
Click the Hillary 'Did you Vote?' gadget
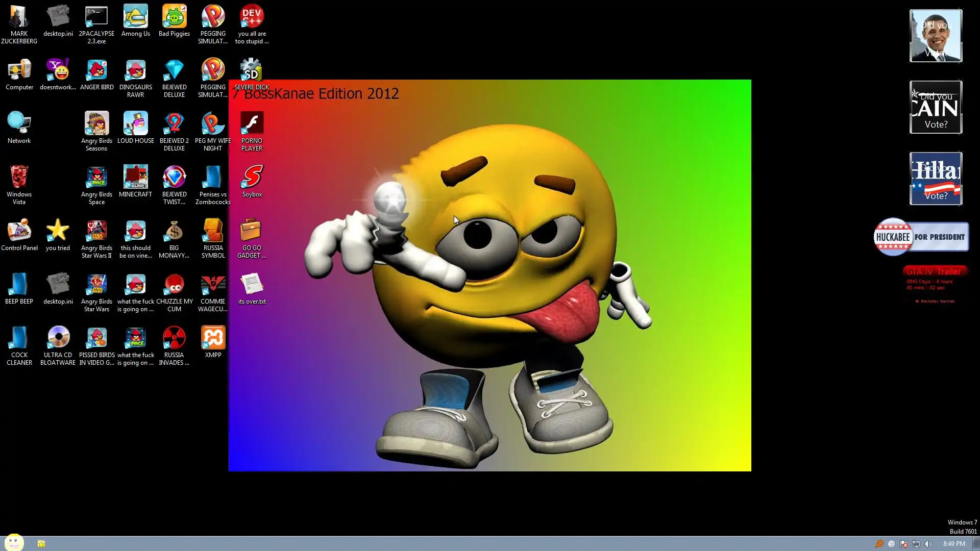tap(936, 179)
